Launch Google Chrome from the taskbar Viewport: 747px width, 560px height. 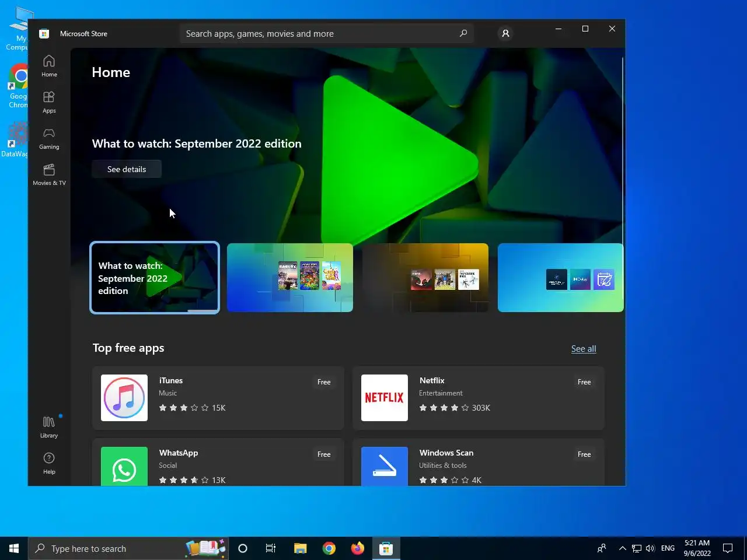[329, 548]
